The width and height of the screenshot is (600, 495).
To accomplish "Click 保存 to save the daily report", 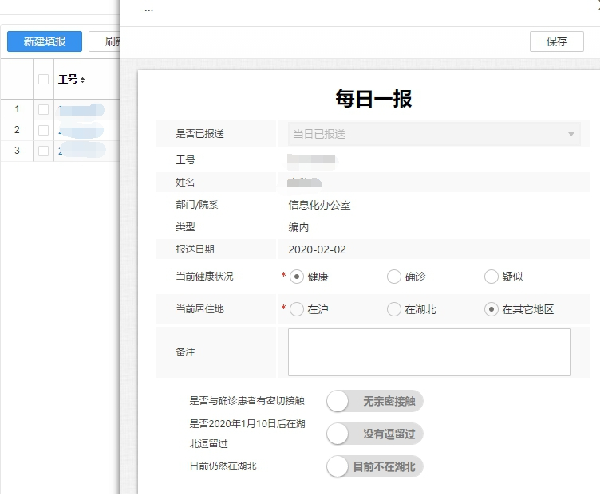I will pos(556,41).
